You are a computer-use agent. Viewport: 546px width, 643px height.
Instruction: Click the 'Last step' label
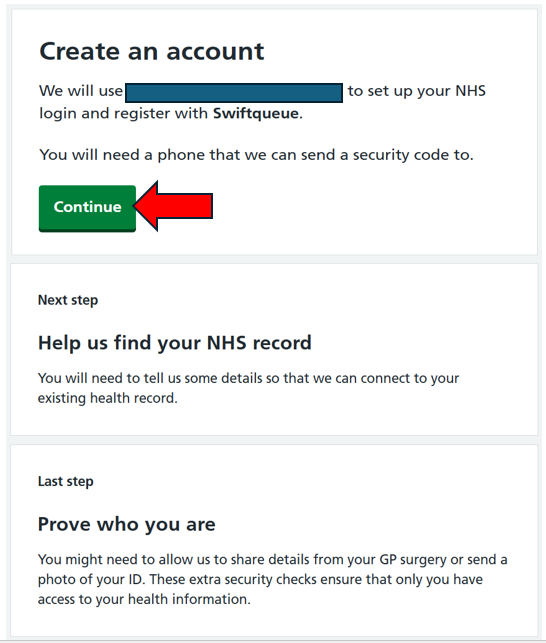[66, 481]
